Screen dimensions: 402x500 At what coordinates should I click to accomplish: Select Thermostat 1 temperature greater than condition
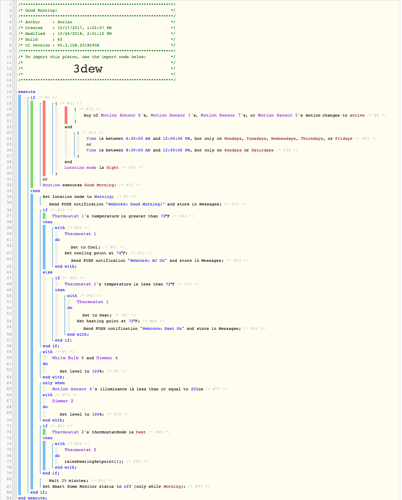click(x=111, y=216)
